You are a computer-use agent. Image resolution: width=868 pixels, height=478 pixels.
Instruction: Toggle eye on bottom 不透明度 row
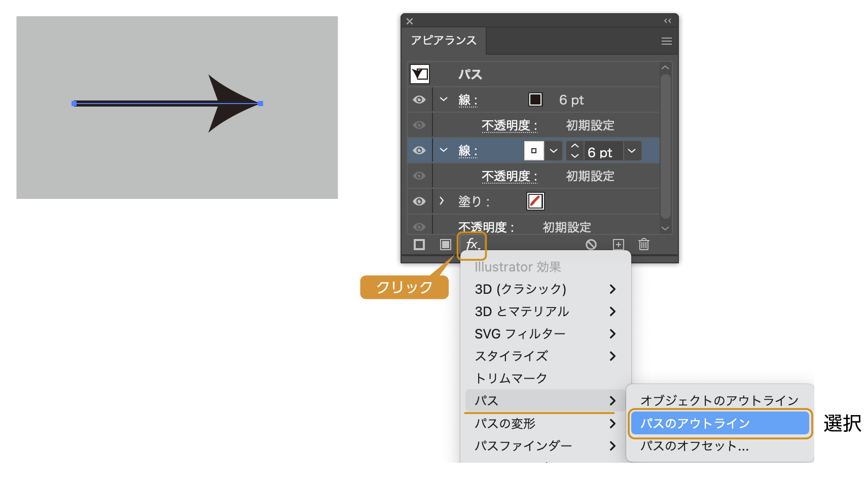point(419,226)
